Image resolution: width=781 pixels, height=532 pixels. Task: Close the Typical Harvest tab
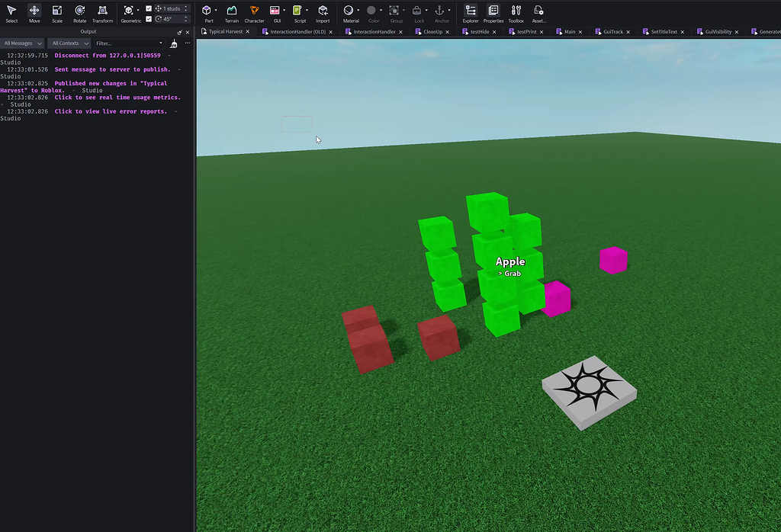(248, 32)
